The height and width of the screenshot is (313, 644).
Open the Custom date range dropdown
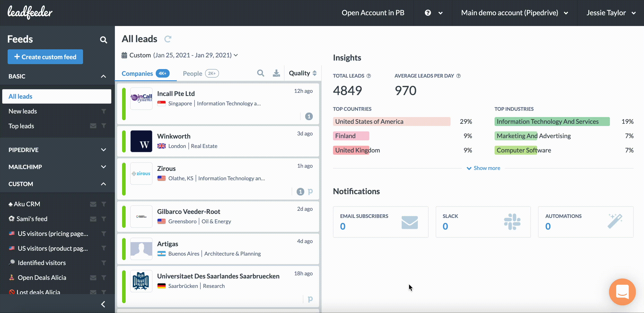[x=180, y=55]
